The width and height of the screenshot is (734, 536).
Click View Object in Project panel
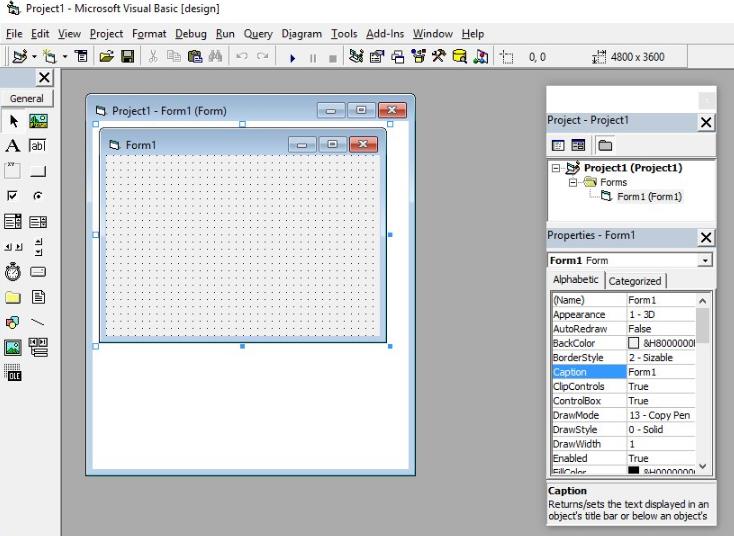coord(578,146)
